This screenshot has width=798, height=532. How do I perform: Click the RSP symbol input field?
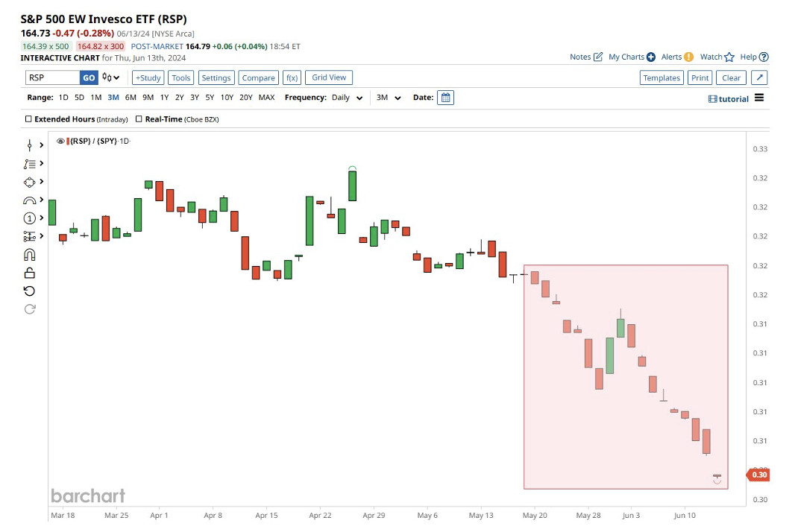click(x=52, y=77)
